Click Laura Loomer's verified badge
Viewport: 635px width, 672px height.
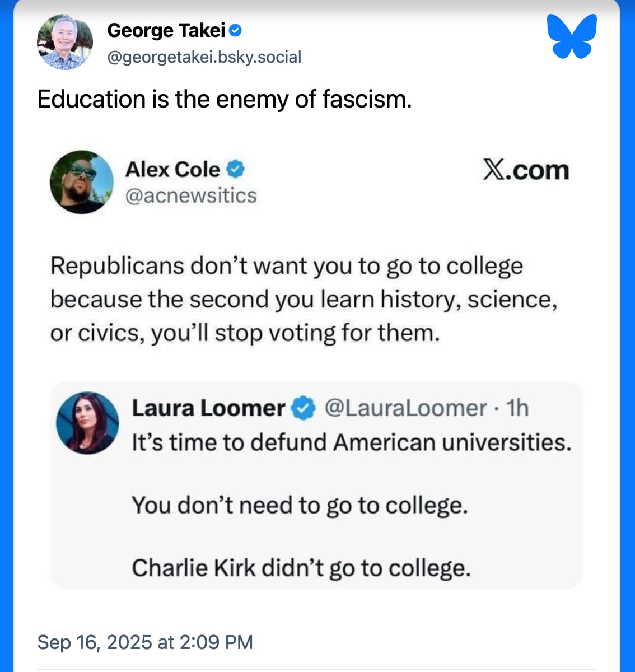point(305,408)
